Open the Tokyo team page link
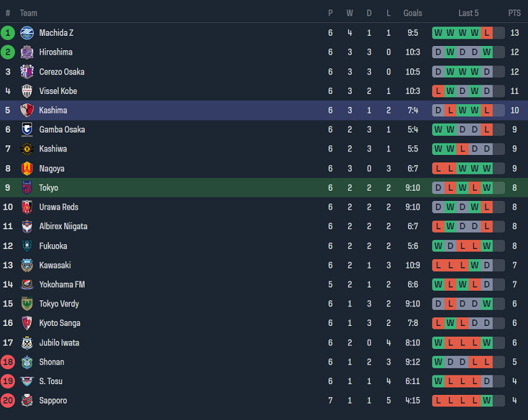 point(49,188)
